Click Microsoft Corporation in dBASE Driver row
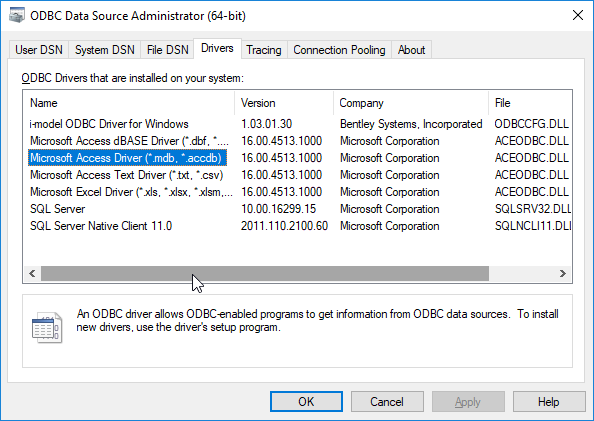Image resolution: width=594 pixels, height=421 pixels. tap(389, 141)
